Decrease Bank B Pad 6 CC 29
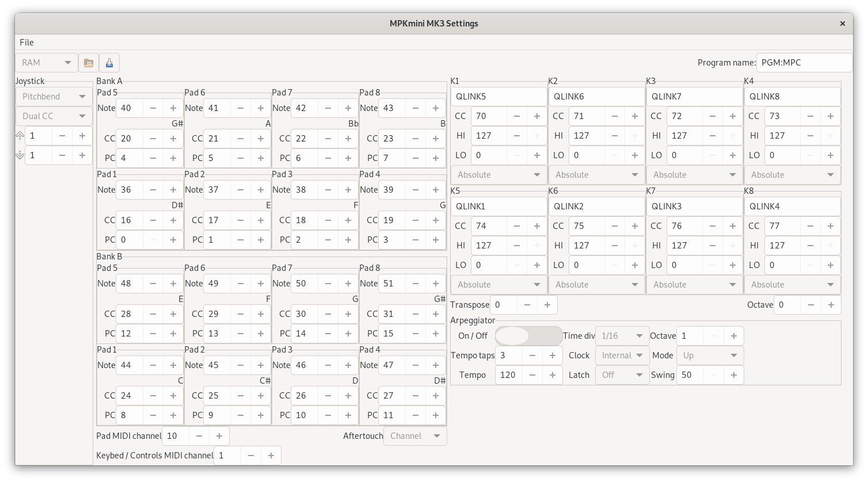868x482 pixels. pos(241,314)
